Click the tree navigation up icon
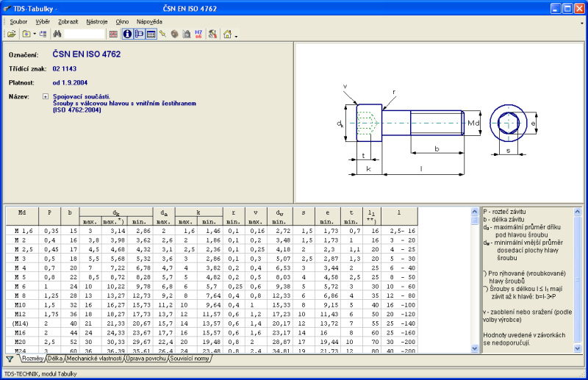588x380 pixels. pyautogui.click(x=43, y=34)
